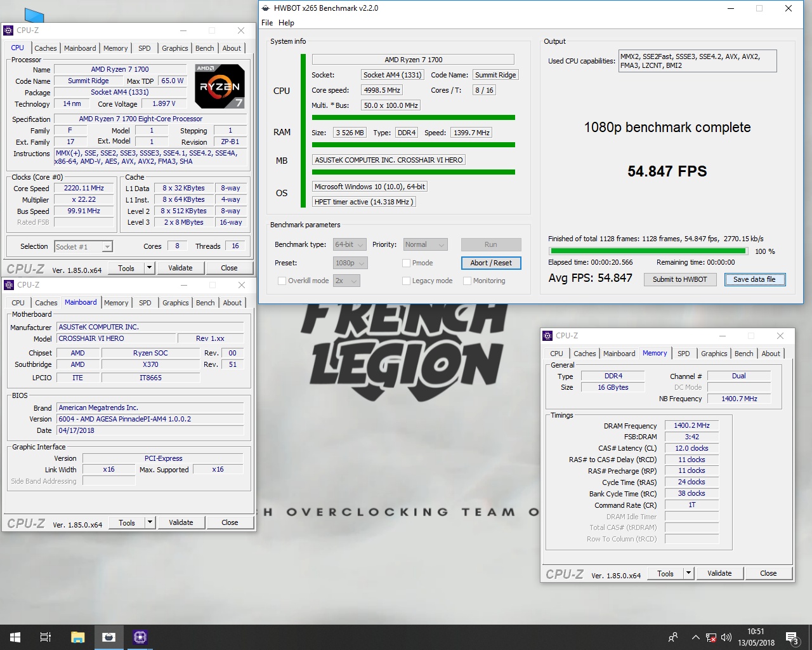Open Bench tab in top CPU-Z window
This screenshot has height=650, width=812.
[x=205, y=48]
